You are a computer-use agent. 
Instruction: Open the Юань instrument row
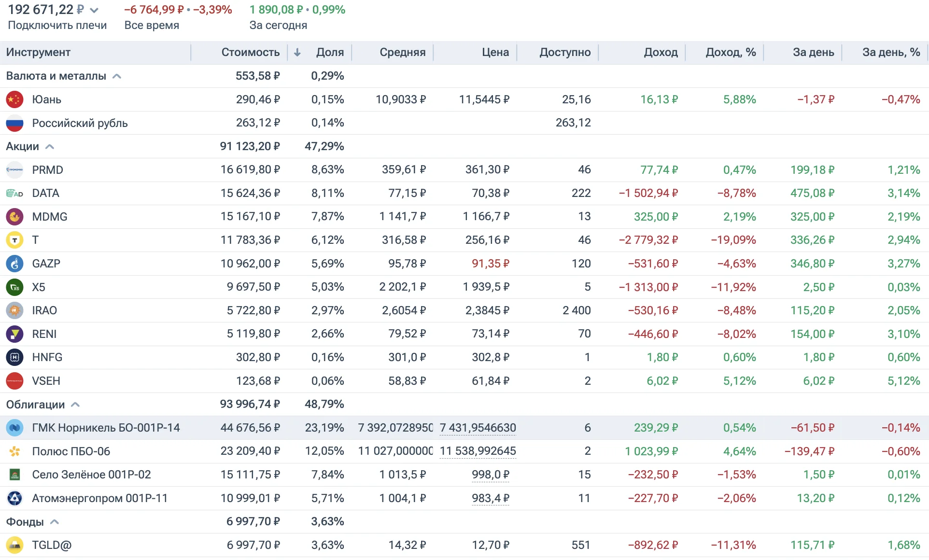pos(464,99)
